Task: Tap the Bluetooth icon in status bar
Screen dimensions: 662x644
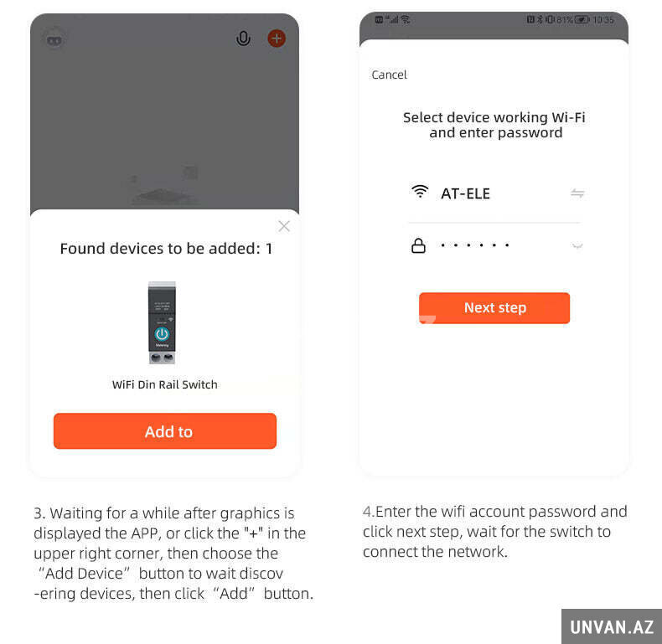Action: coord(540,20)
